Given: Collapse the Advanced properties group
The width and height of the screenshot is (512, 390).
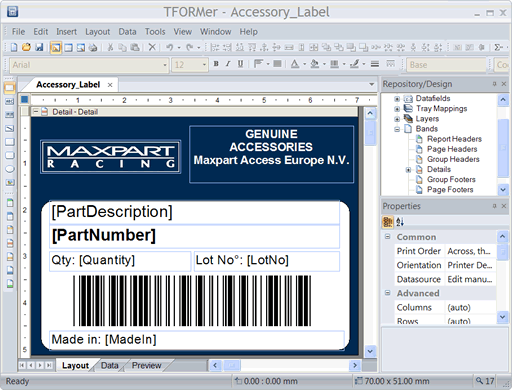Looking at the screenshot, I should (x=388, y=293).
